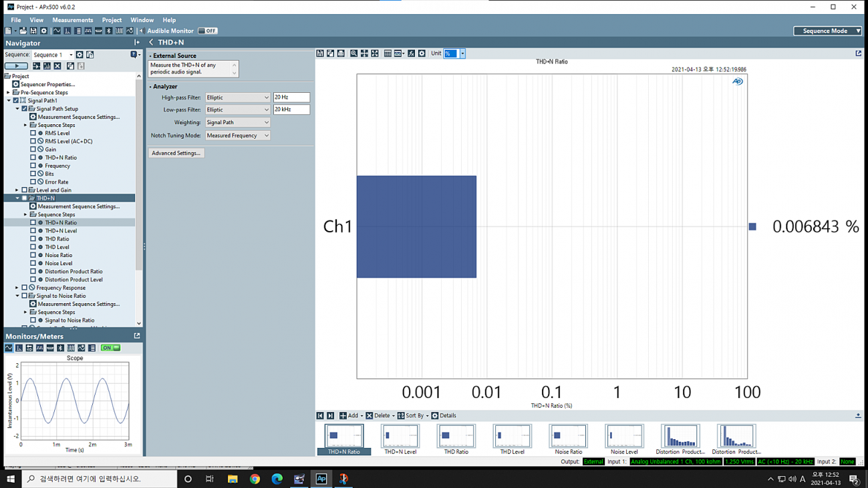Image resolution: width=868 pixels, height=488 pixels.
Task: Click Ch1 blue legend color square
Action: tap(752, 227)
